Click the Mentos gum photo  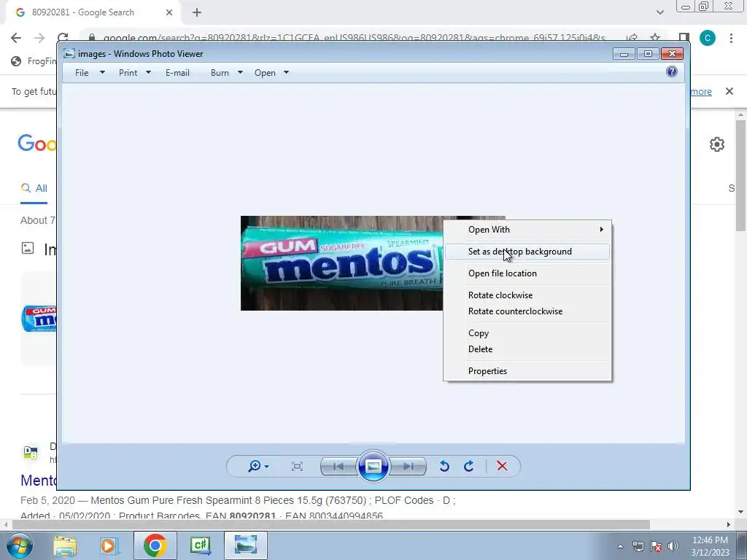341,263
